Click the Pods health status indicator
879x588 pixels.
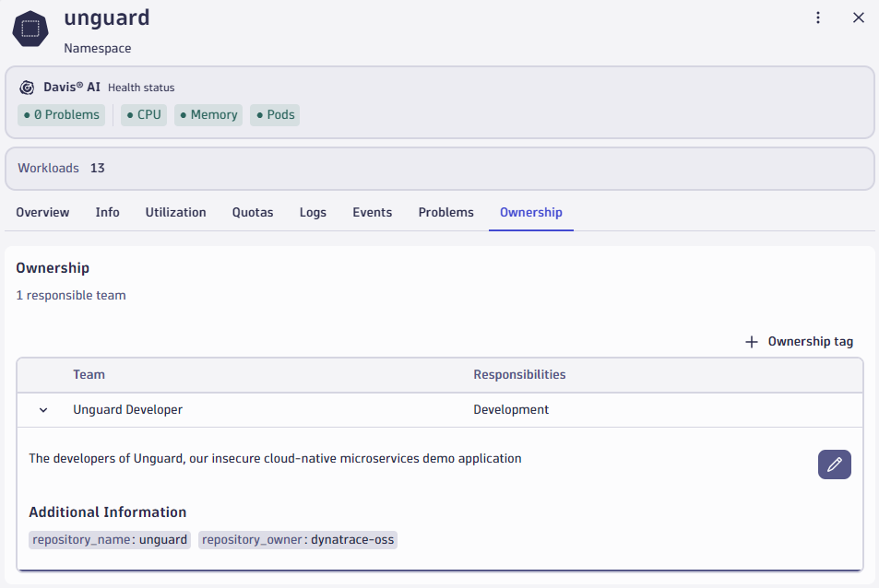pyautogui.click(x=274, y=114)
